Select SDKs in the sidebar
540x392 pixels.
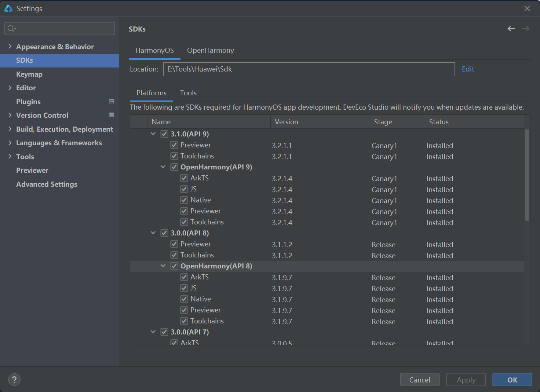59,61
